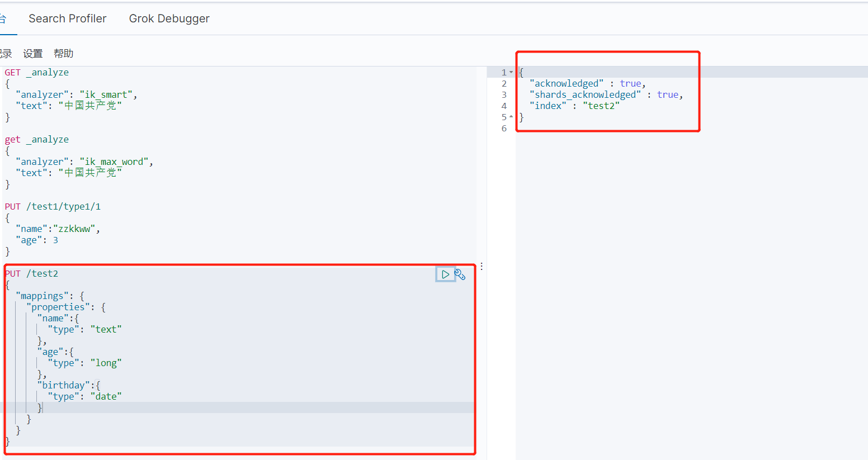This screenshot has width=868, height=460.
Task: Click text "中国共产党" in the ik_smart request
Action: (90, 106)
